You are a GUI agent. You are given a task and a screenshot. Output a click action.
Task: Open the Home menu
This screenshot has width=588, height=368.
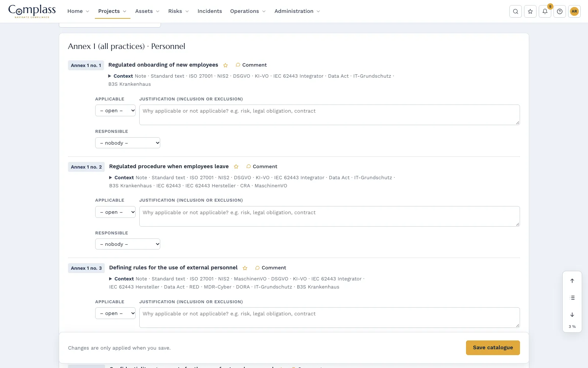[78, 11]
